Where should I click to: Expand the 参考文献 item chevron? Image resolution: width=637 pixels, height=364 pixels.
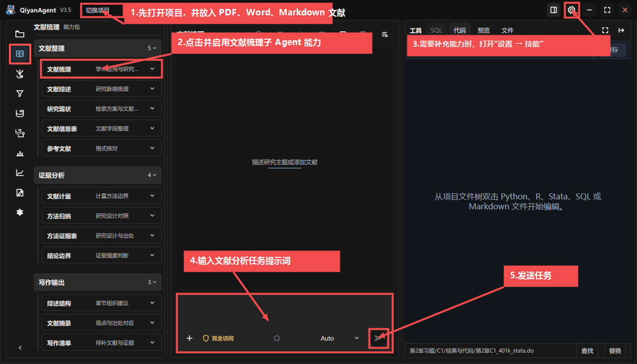tap(152, 148)
